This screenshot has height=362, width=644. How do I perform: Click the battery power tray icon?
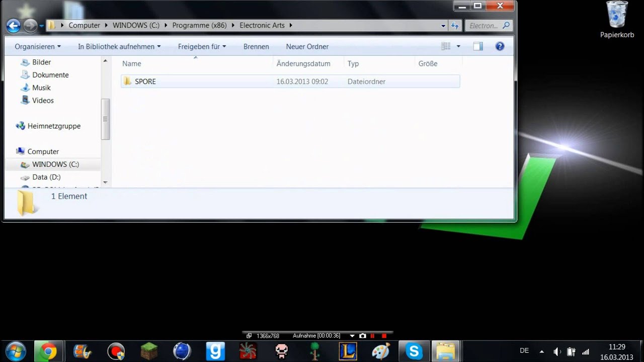coord(571,352)
